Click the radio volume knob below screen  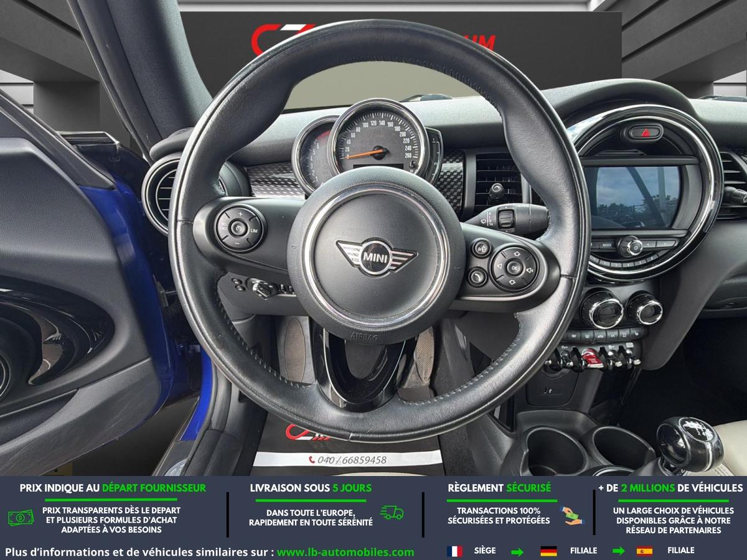[x=630, y=246]
